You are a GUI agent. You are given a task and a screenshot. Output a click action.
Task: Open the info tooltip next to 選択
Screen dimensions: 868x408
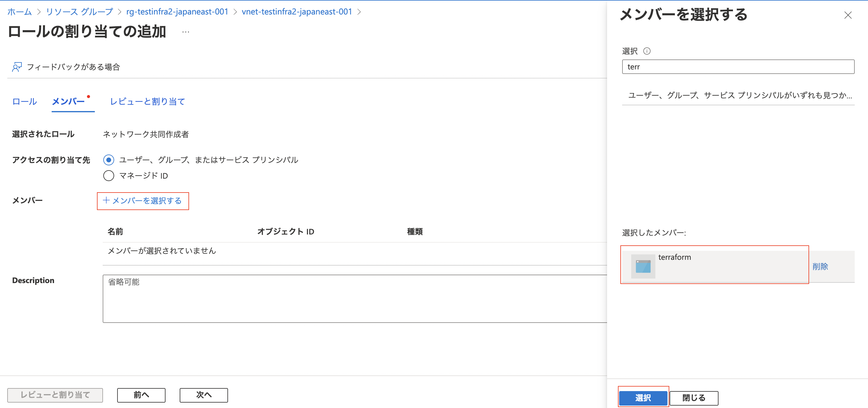click(x=647, y=51)
